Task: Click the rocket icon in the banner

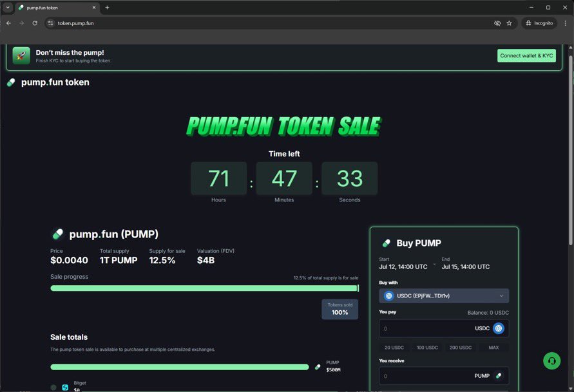Action: 21,55
